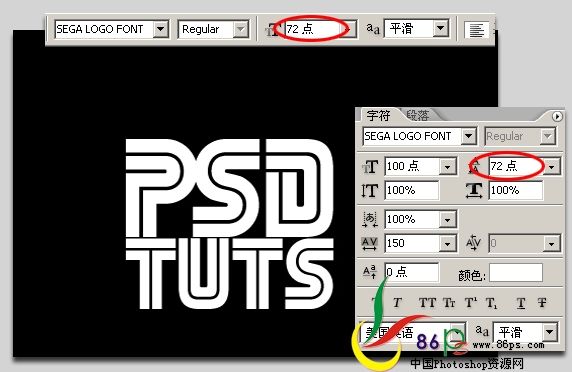The height and width of the screenshot is (372, 572).
Task: Click the kerning icon in Character panel
Action: 474,243
